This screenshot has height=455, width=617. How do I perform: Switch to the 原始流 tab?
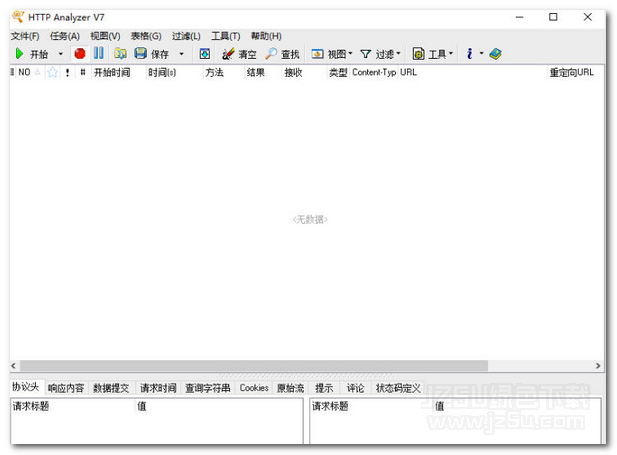pyautogui.click(x=290, y=388)
